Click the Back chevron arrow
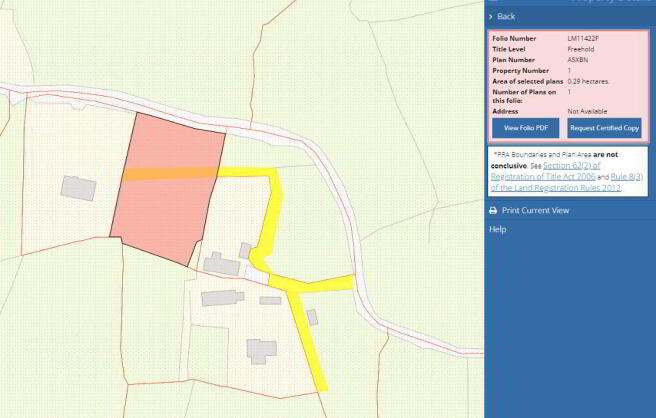This screenshot has height=418, width=656. click(x=491, y=17)
